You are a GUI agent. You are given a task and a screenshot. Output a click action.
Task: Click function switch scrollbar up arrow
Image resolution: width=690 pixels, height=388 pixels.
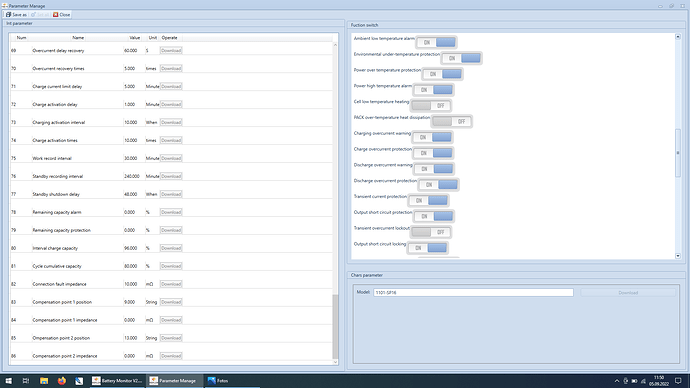678,37
